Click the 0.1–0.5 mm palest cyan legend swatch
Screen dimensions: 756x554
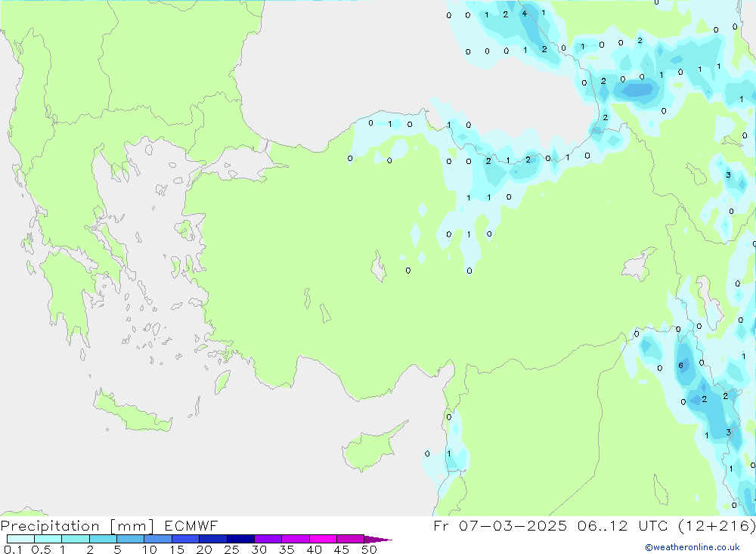pos(20,539)
